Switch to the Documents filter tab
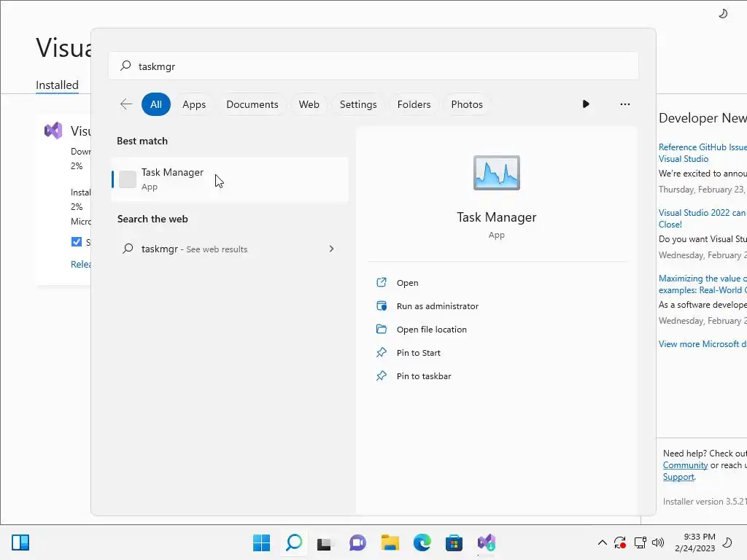 tap(252, 104)
